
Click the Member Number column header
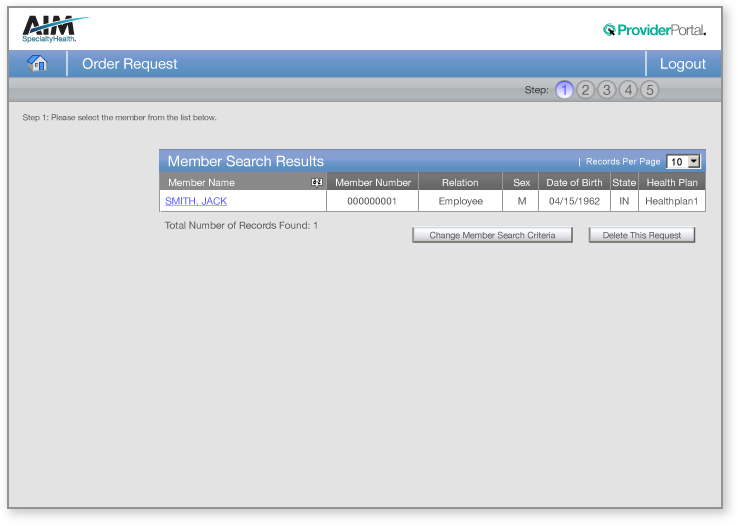[372, 183]
